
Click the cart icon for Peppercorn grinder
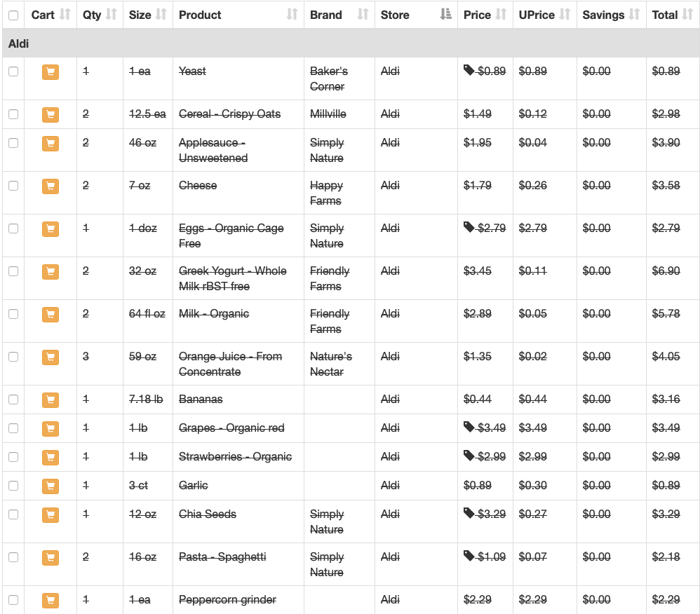point(51,600)
